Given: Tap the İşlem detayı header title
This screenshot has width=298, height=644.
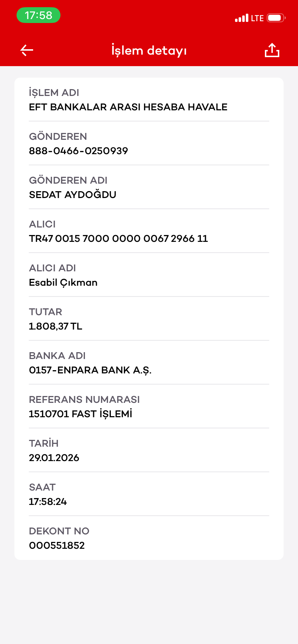Looking at the screenshot, I should point(149,51).
